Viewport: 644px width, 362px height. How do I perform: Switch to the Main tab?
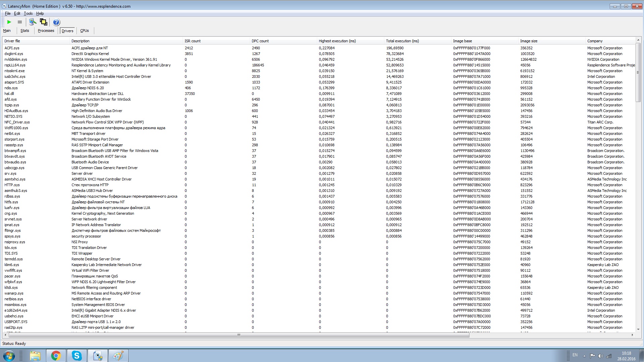pyautogui.click(x=7, y=31)
